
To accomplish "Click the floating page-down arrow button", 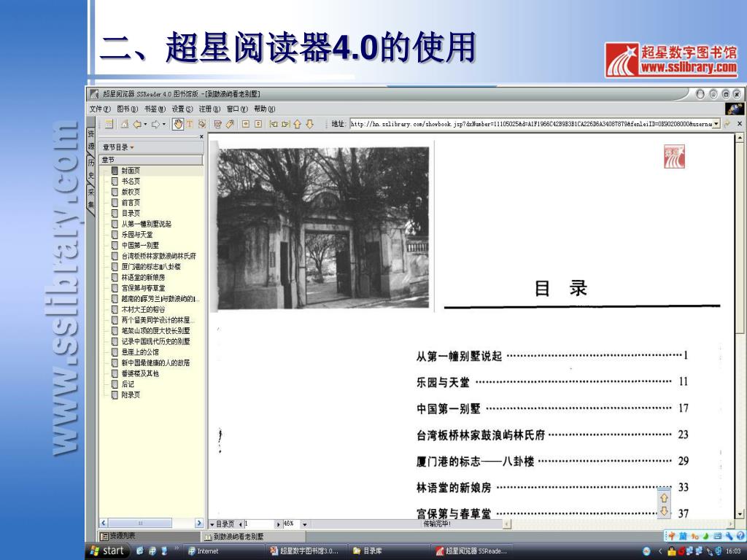I will click(664, 512).
